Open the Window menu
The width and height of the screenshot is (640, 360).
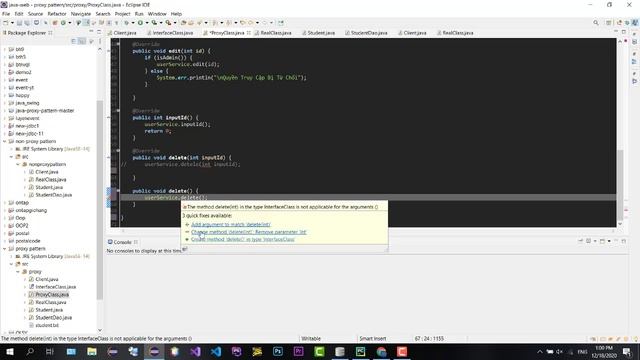pyautogui.click(x=157, y=14)
